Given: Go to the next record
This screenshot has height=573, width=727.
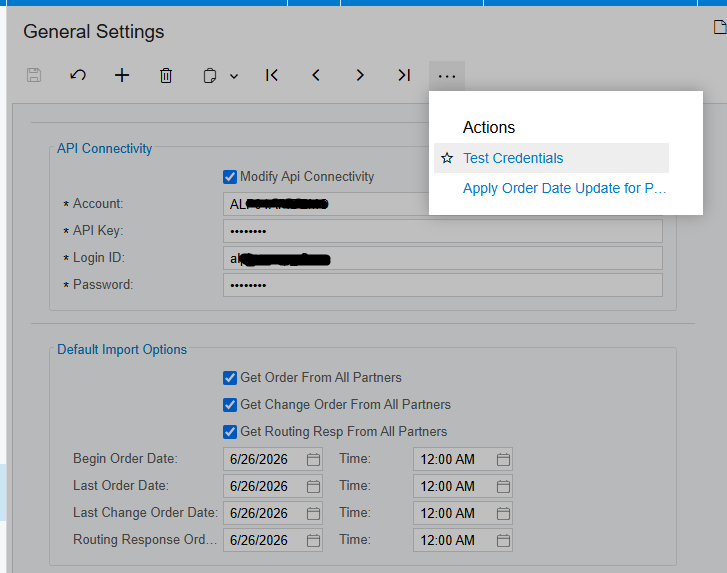Looking at the screenshot, I should click(x=360, y=75).
